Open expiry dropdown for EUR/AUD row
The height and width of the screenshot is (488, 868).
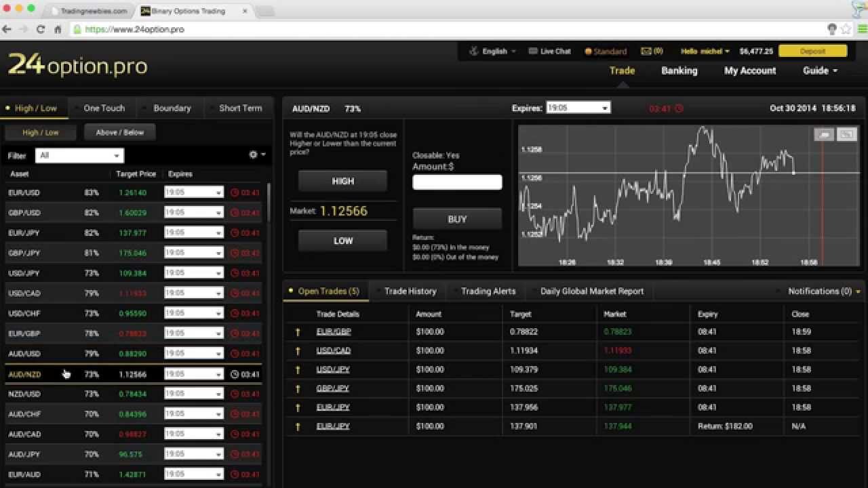coord(193,474)
